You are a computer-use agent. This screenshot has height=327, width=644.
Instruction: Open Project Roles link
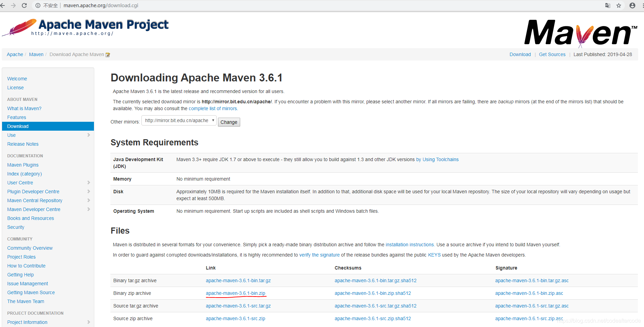coord(22,257)
